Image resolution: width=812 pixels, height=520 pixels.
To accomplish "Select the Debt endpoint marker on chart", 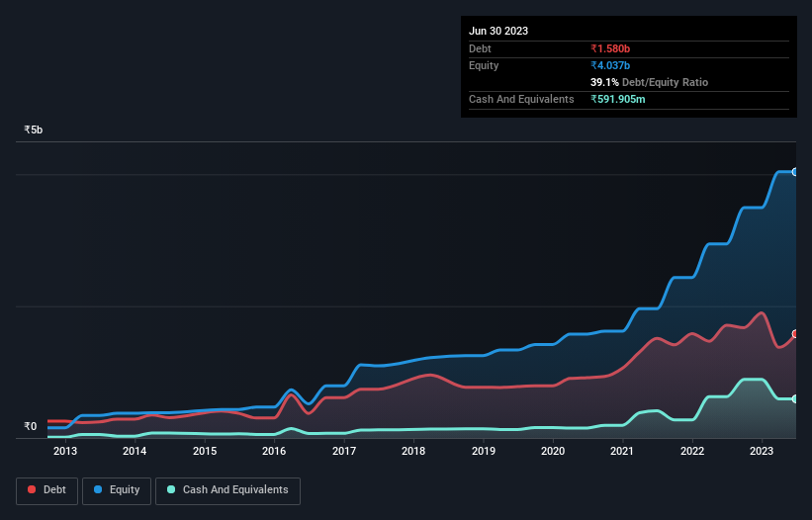I will pos(795,334).
